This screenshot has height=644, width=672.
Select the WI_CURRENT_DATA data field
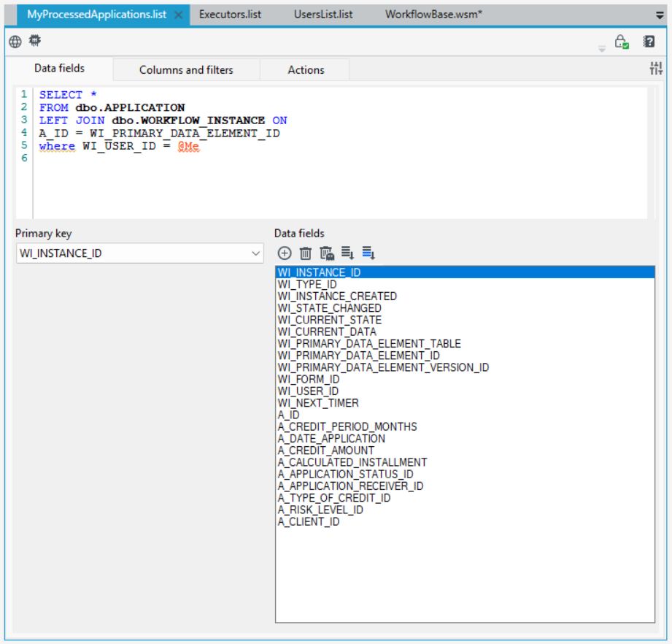(465, 332)
